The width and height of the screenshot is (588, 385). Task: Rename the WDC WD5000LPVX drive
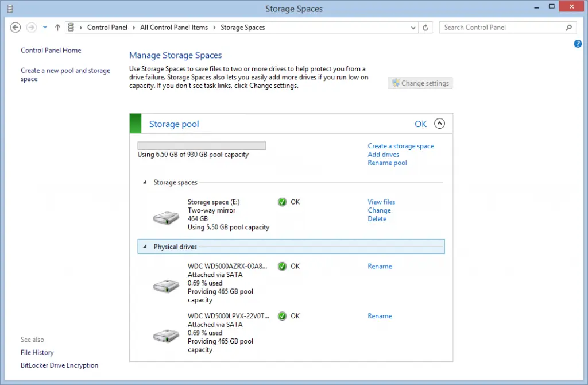point(380,316)
